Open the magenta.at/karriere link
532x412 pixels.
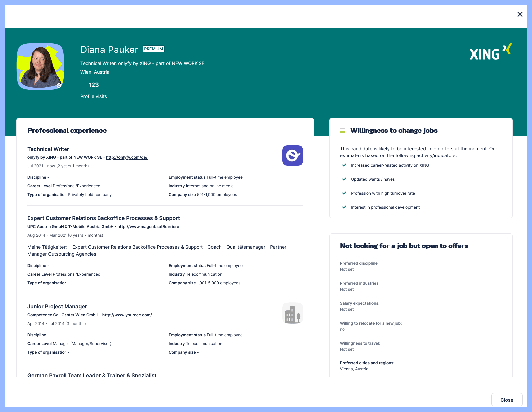click(x=148, y=227)
